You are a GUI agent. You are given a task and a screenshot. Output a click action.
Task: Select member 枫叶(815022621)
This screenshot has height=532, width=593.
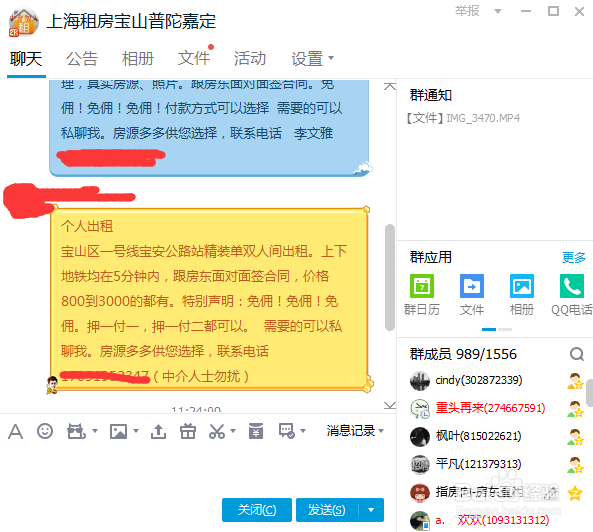click(478, 436)
